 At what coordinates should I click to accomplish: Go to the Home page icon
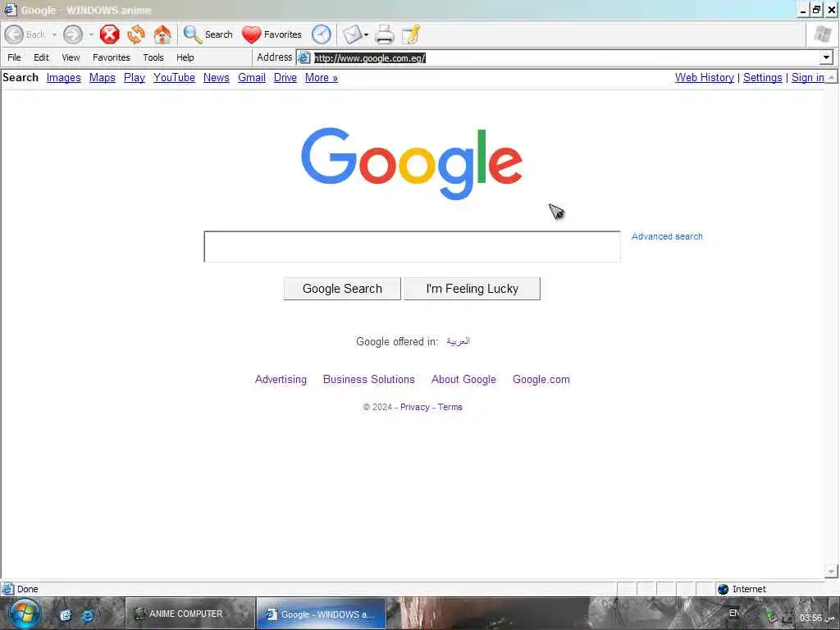[x=162, y=34]
